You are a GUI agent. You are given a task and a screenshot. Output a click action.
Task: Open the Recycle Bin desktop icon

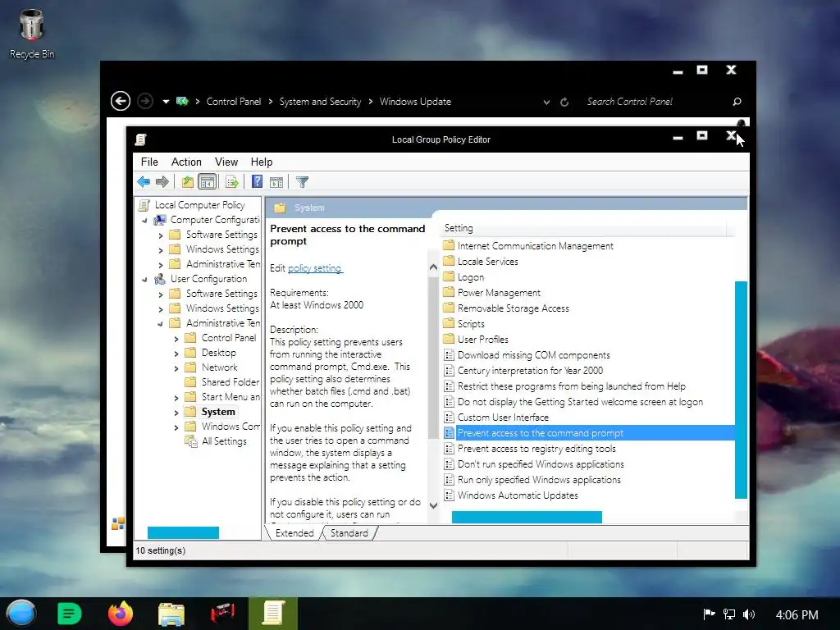(x=32, y=34)
